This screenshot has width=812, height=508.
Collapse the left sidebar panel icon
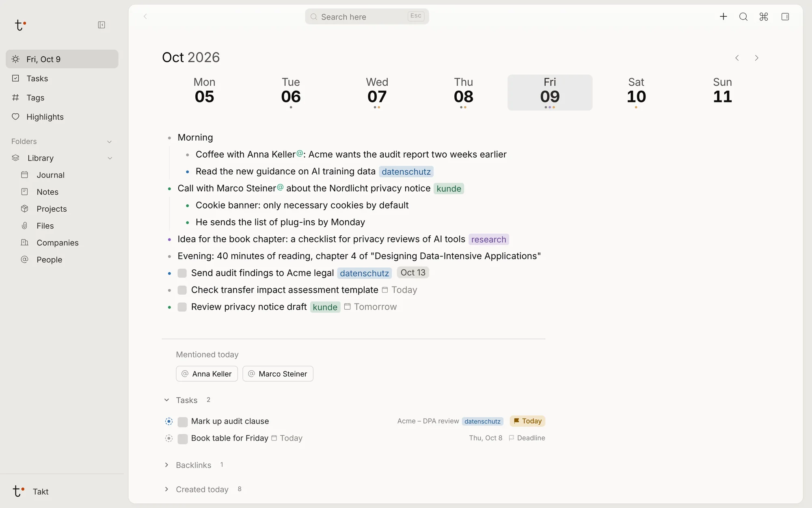pos(101,25)
